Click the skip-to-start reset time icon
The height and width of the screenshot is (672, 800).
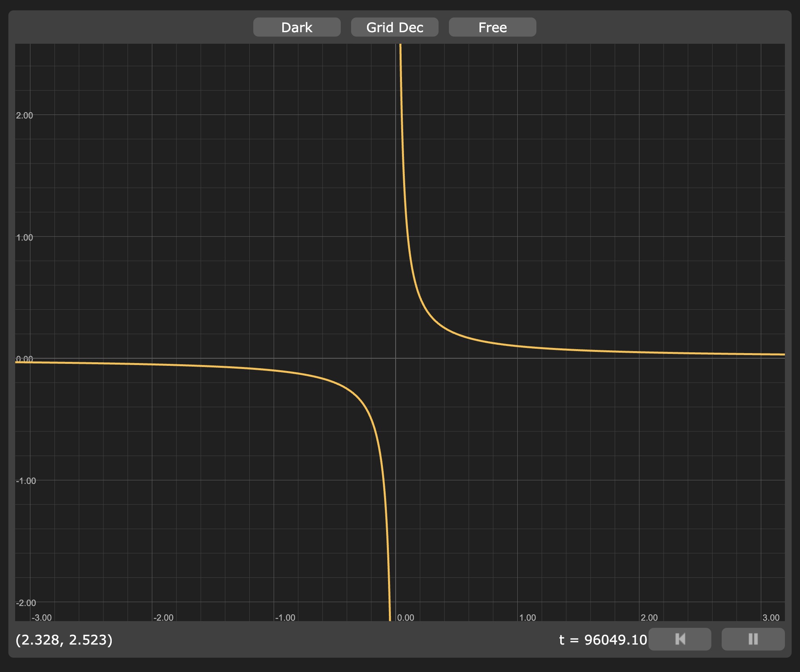(680, 639)
